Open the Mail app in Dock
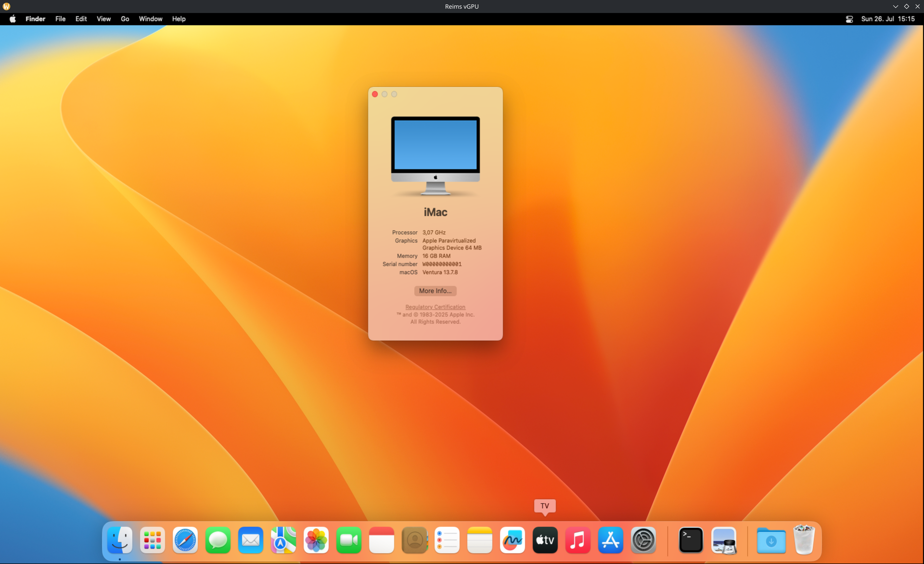Viewport: 924px width, 564px height. coord(251,540)
